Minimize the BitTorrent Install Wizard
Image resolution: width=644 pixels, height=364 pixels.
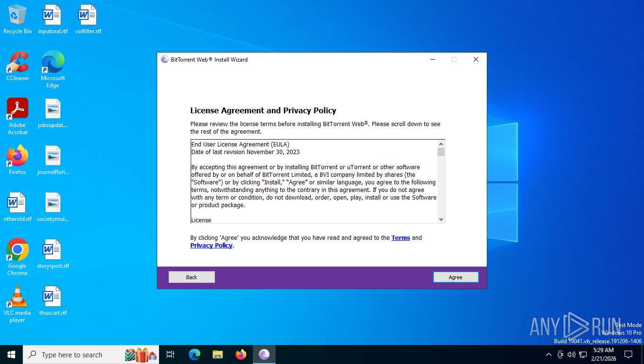coord(433,60)
